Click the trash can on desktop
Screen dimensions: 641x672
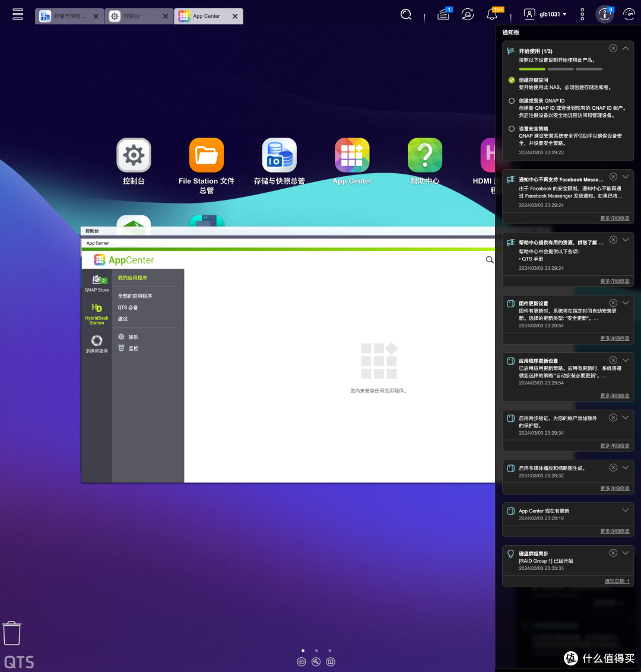click(12, 633)
